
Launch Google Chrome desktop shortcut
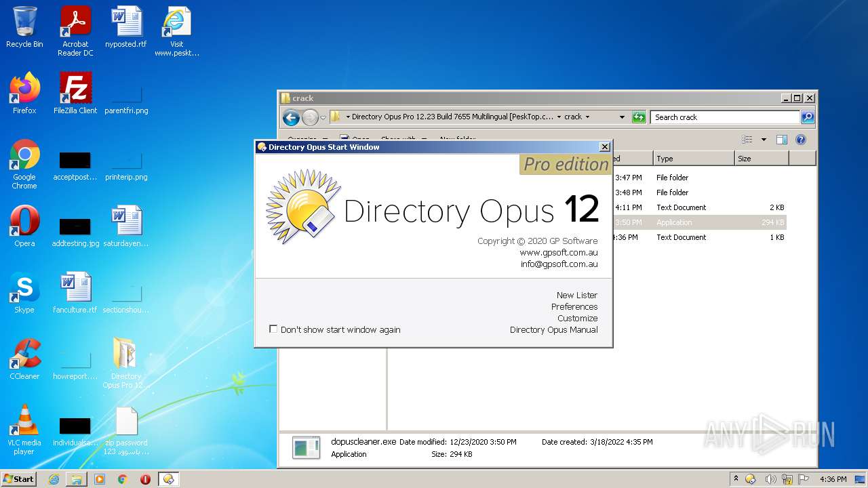24,164
